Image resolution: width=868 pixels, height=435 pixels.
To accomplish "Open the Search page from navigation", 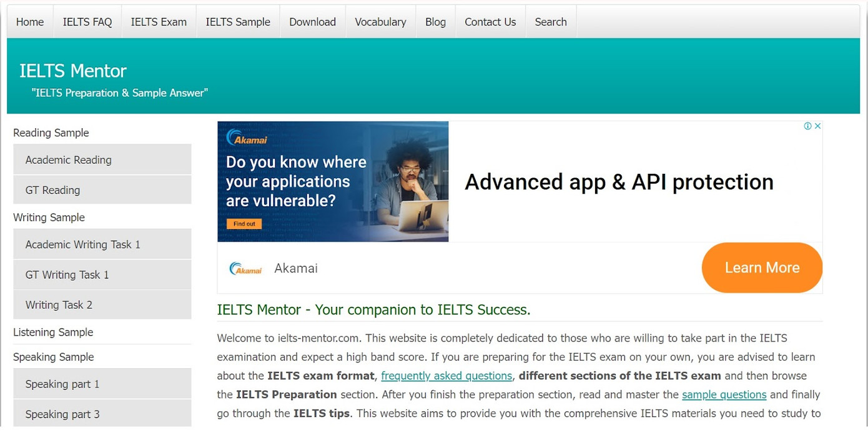I will (551, 22).
